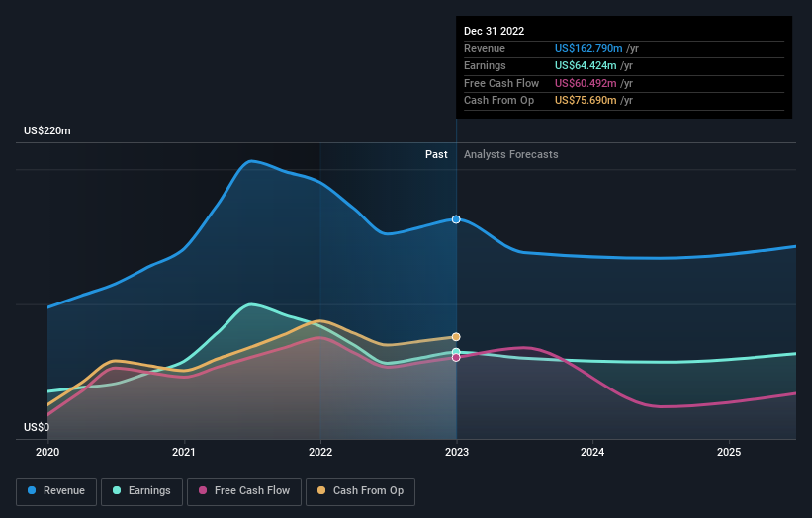Click the Free Cash Flow label in tooltip
Screen dimensions: 812x518
(501, 83)
